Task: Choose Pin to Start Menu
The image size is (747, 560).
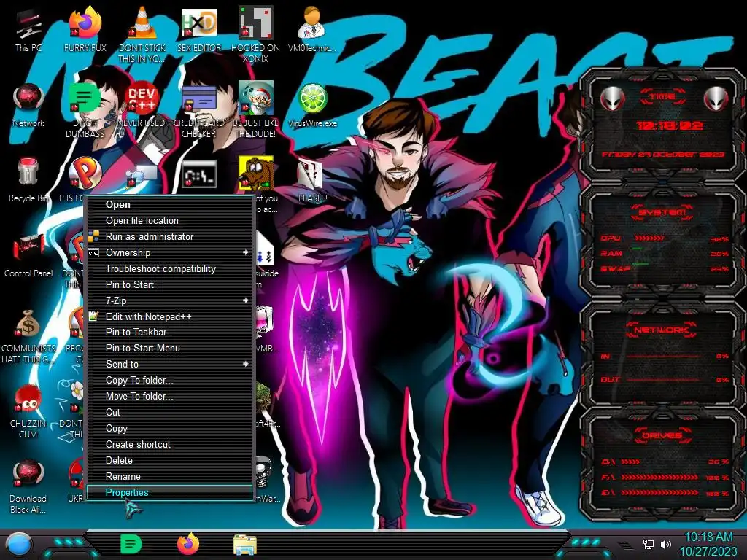Action: pyautogui.click(x=169, y=348)
